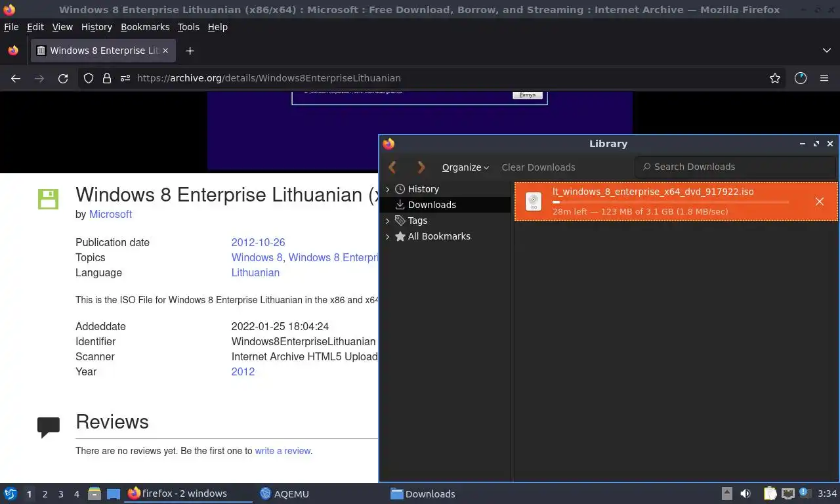Select Downloads in the Library sidebar

point(445,205)
